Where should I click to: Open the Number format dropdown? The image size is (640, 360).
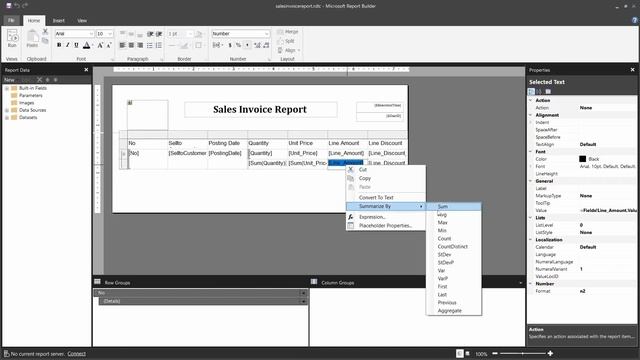pos(267,34)
